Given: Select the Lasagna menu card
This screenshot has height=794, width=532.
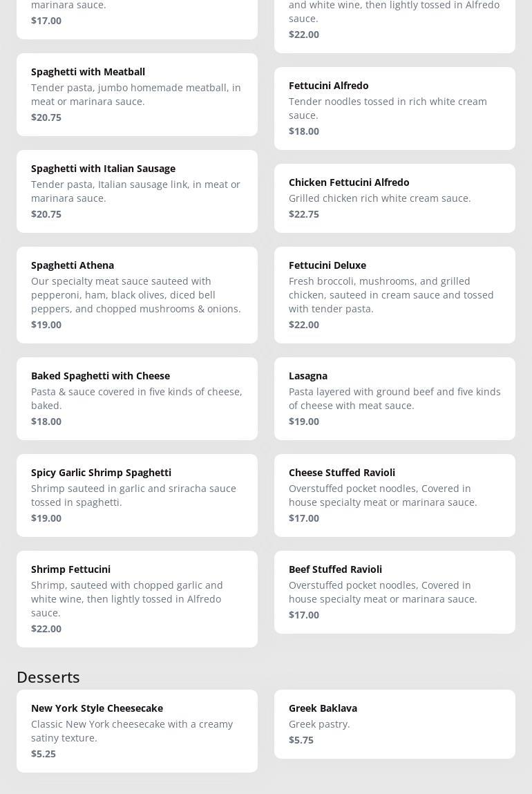Looking at the screenshot, I should click(395, 399).
